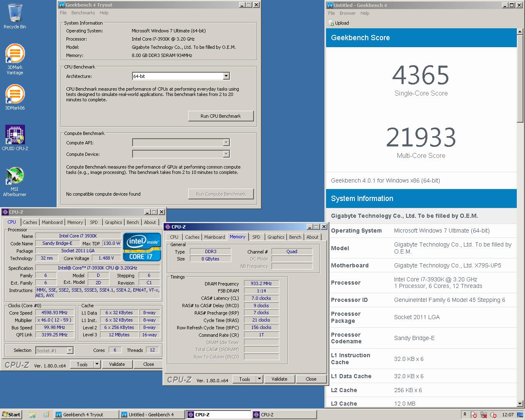
Task: Click the Memory Size 8 GBytes field
Action: [210, 259]
